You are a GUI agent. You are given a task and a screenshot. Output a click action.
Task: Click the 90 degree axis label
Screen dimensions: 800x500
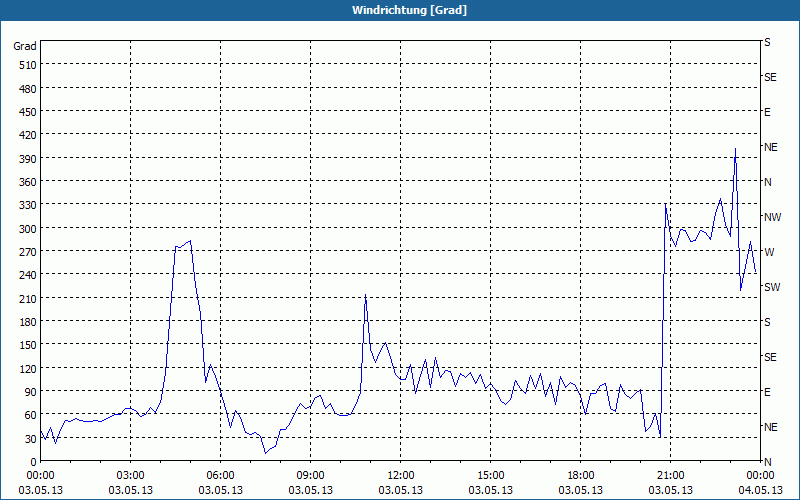(31, 392)
